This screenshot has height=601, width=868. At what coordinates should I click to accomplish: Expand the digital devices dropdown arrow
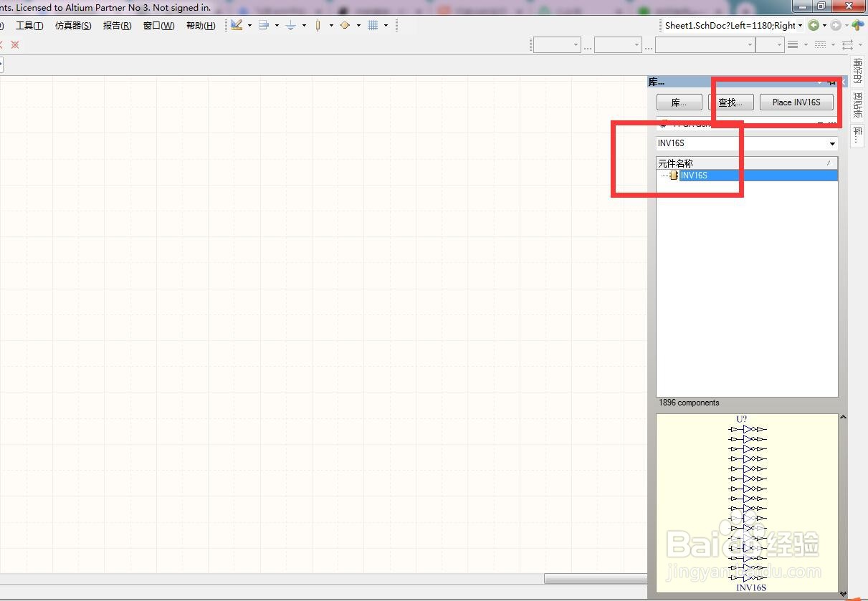(x=331, y=25)
